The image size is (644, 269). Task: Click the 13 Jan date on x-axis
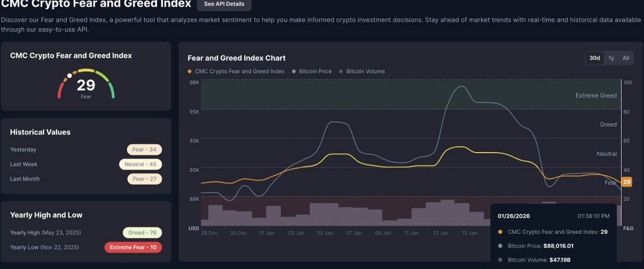440,233
